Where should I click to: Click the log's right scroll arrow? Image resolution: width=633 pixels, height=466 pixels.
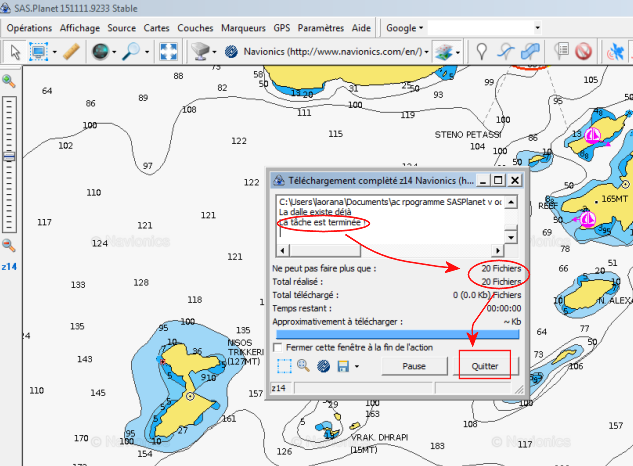(498, 251)
